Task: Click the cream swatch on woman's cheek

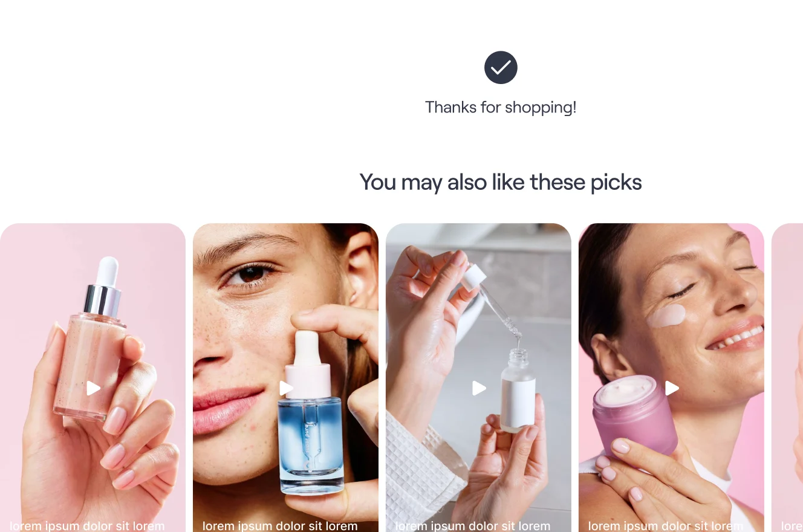Action: coord(666,316)
